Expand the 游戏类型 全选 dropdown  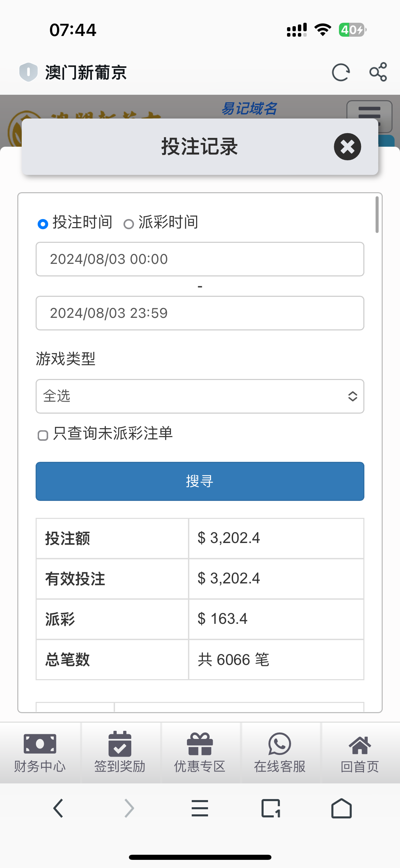200,396
